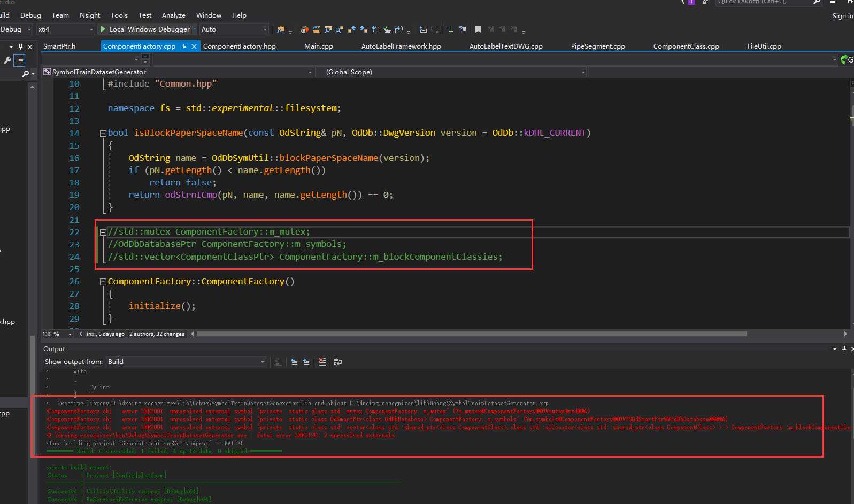
Task: Switch to the AutoLabelFramework.hpp tab
Action: click(x=401, y=46)
